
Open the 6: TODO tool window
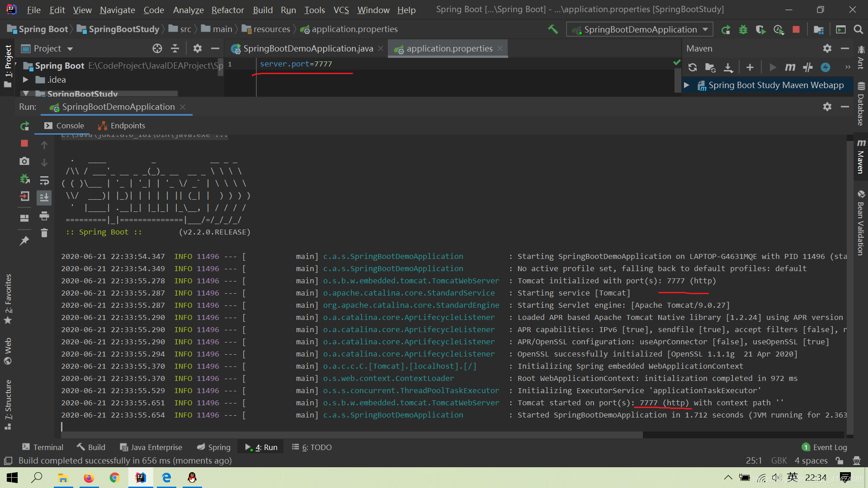point(312,447)
